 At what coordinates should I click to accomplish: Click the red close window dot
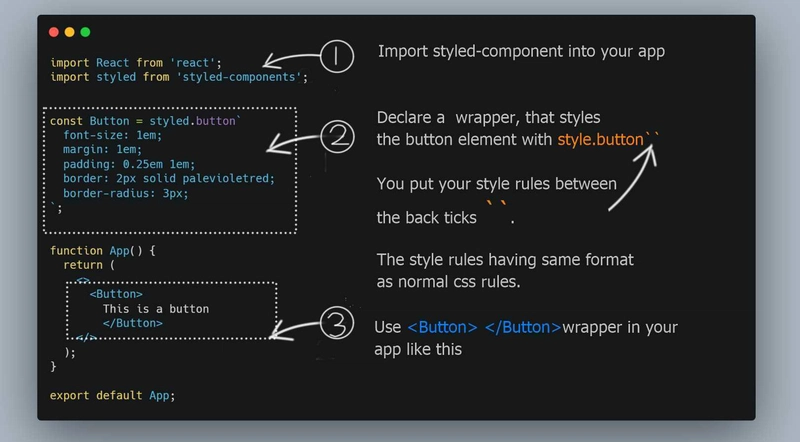(x=54, y=32)
